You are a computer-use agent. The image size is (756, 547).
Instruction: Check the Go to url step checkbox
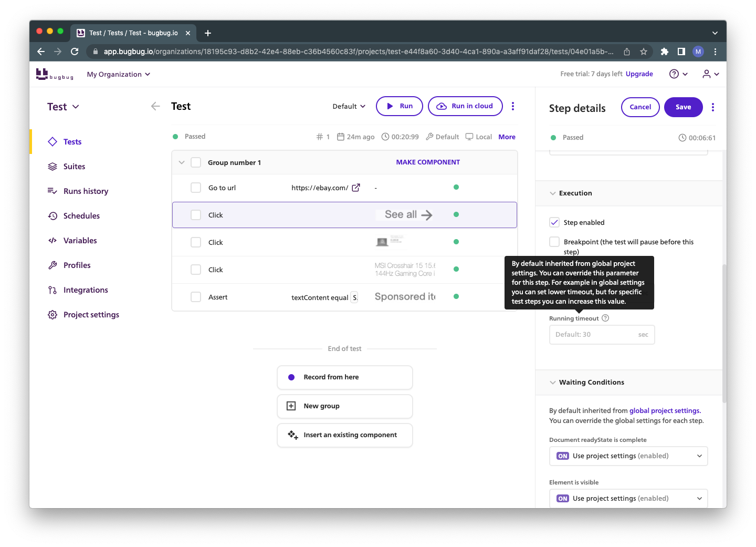pos(196,188)
